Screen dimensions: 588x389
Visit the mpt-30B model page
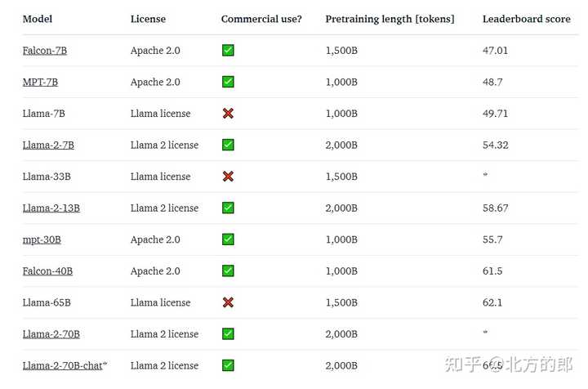point(42,239)
